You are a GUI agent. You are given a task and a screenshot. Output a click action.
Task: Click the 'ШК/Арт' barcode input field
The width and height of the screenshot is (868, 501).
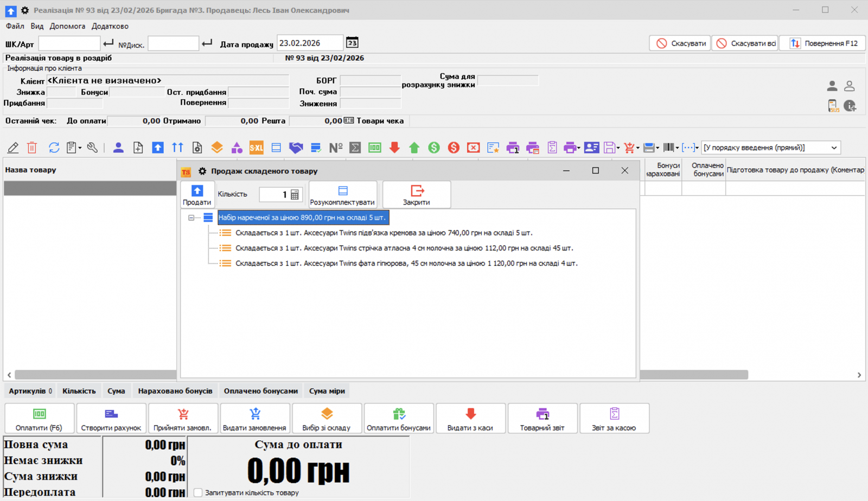point(69,43)
